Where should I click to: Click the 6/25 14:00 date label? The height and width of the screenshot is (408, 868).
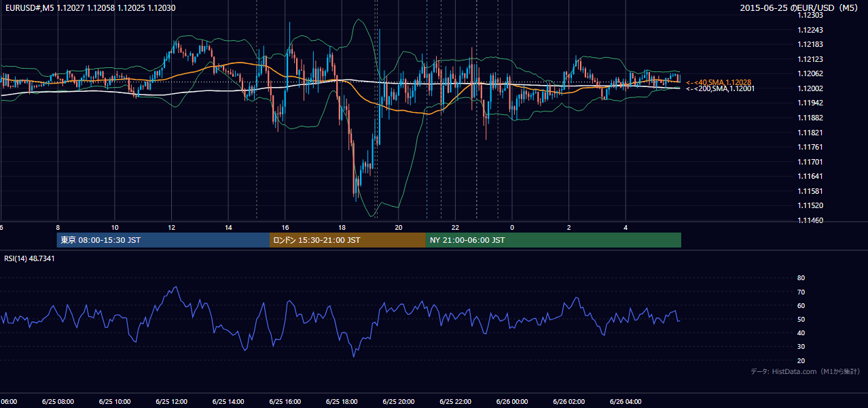[228, 402]
